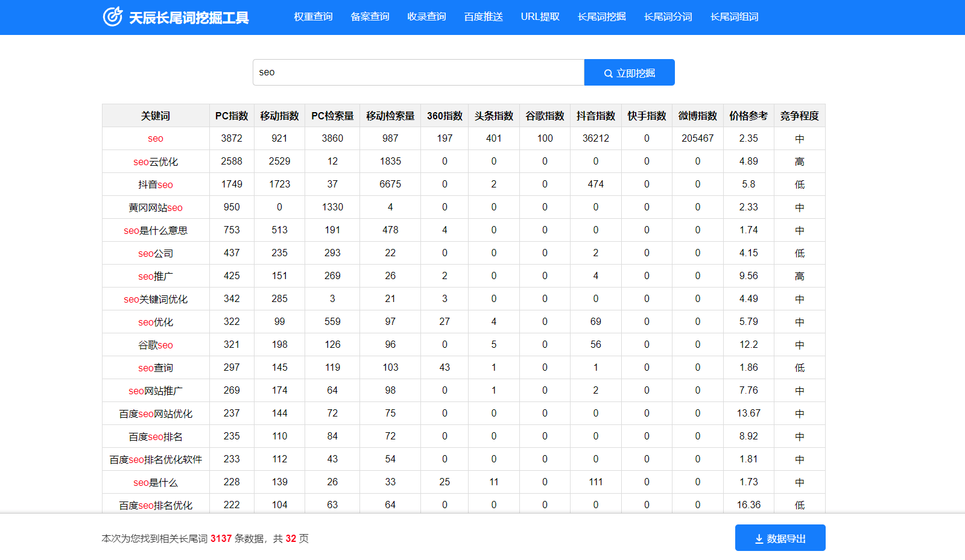Select keyword seo关键词优化

156,299
